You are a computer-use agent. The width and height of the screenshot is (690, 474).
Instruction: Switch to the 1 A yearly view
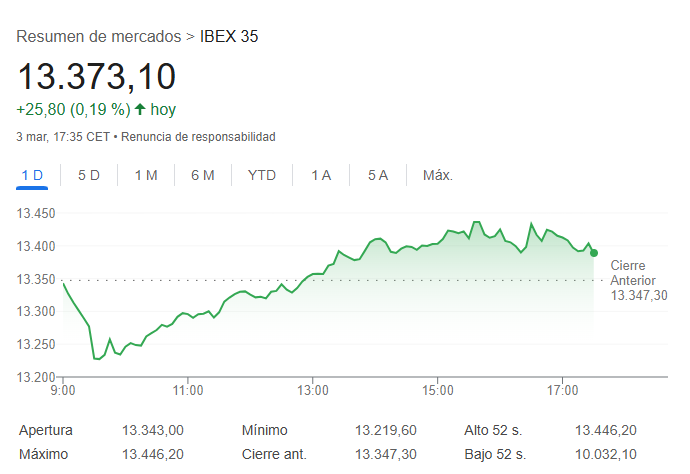[x=321, y=175]
